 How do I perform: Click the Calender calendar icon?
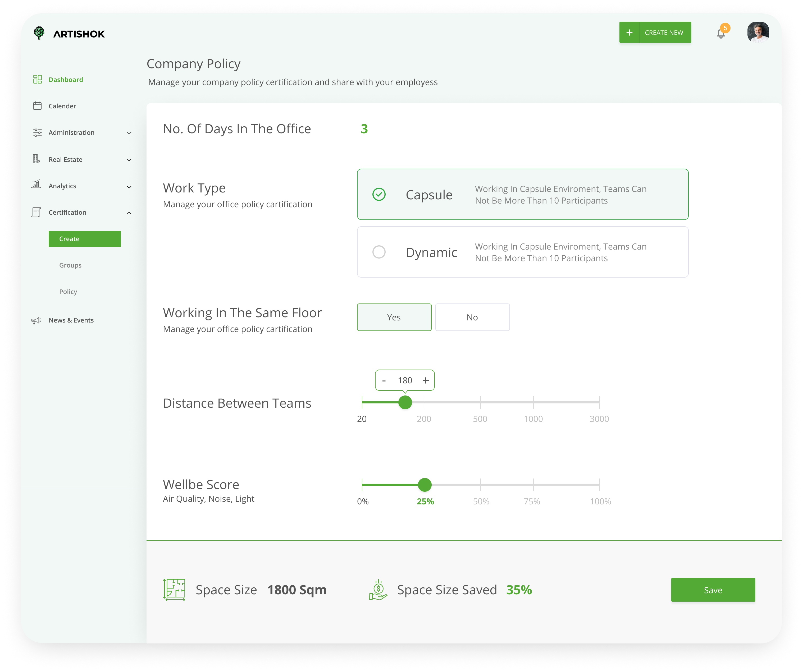[38, 105]
